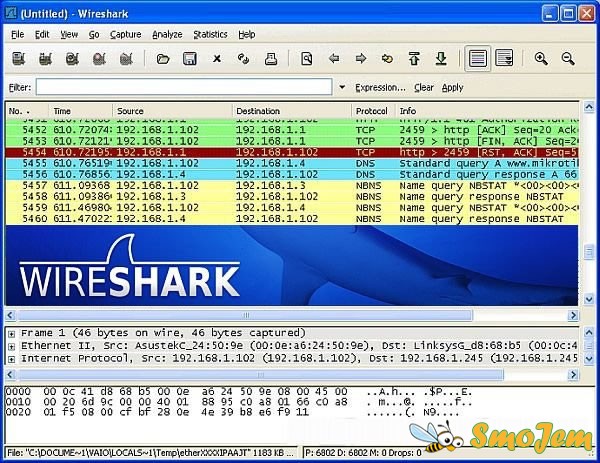Open the Filter history dropdown arrow
This screenshot has height=463, width=600.
coord(342,87)
